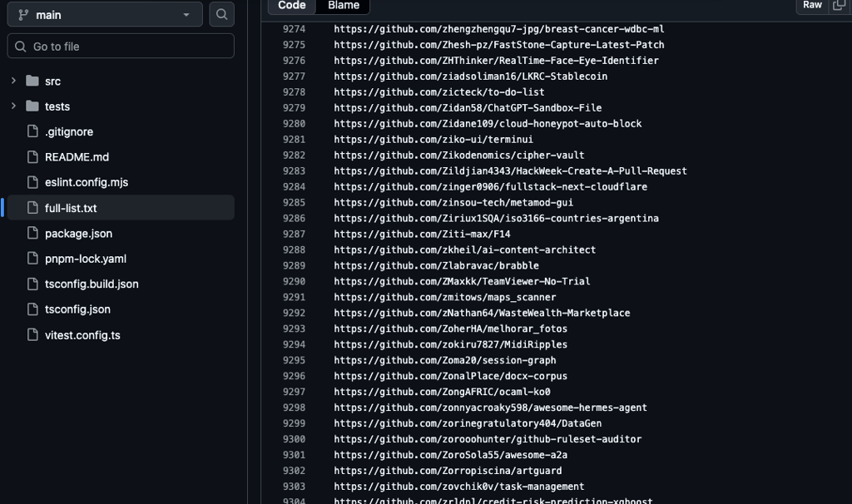Screen dimensions: 852x504
Task: Click the ai-content-architect URL line
Action: (465, 250)
